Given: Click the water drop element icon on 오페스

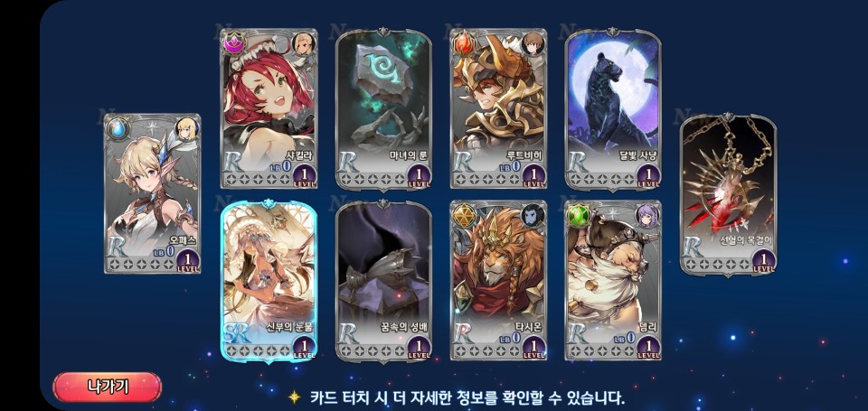Looking at the screenshot, I should pos(117,128).
